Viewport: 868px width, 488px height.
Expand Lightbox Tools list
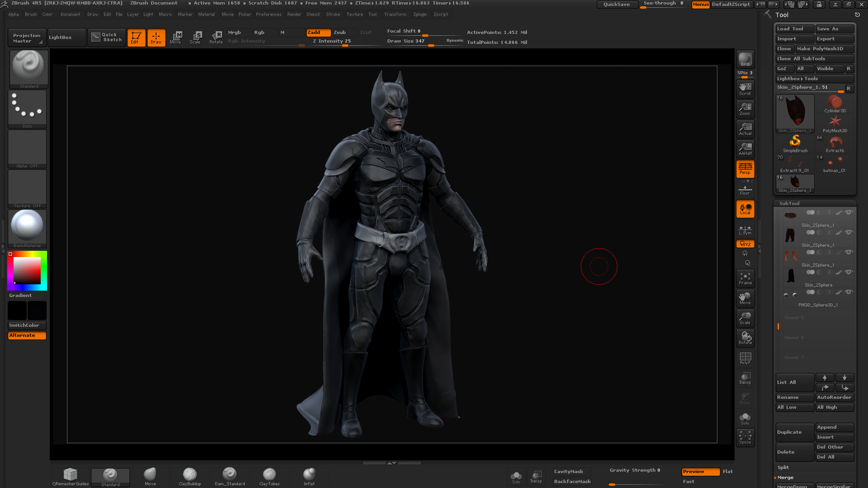pyautogui.click(x=815, y=79)
